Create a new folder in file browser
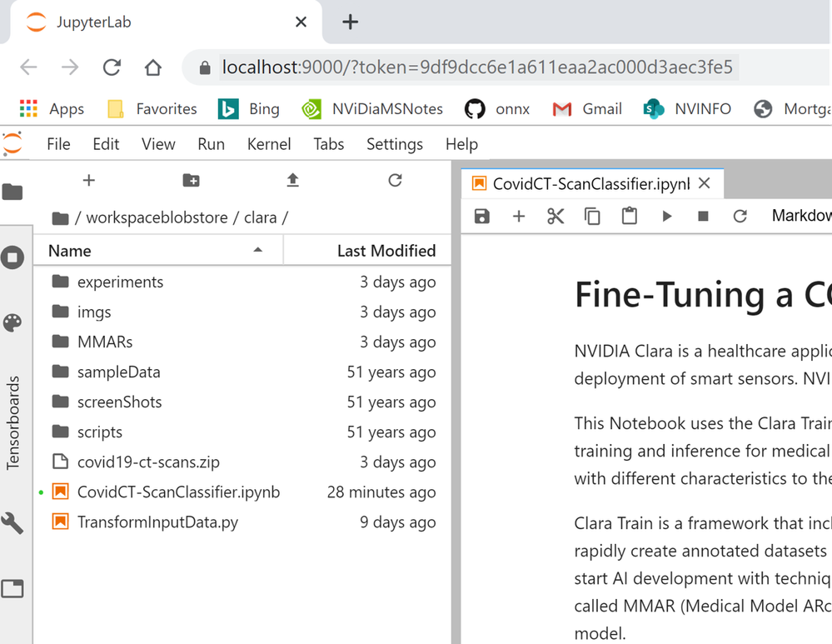The width and height of the screenshot is (832, 644). click(191, 181)
